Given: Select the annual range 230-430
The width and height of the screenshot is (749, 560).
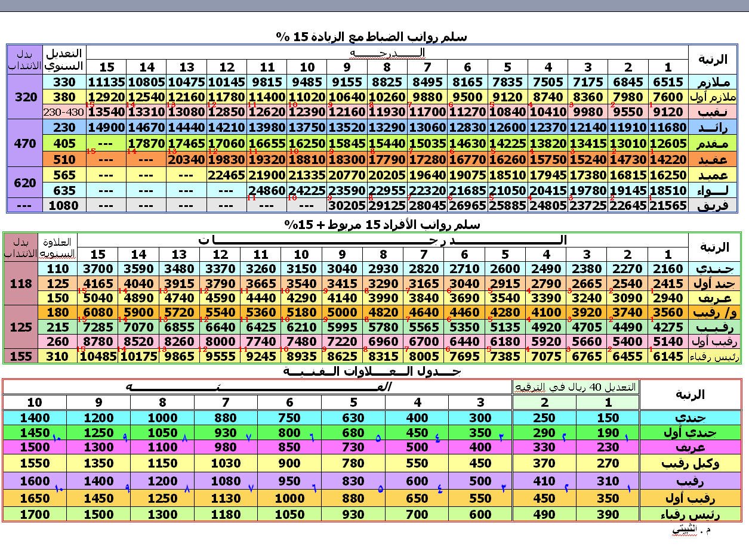Looking at the screenshot, I should coord(64,112).
